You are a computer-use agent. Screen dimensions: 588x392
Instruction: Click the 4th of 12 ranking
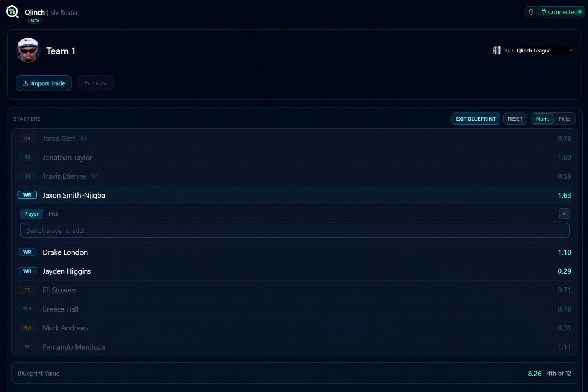pyautogui.click(x=559, y=373)
